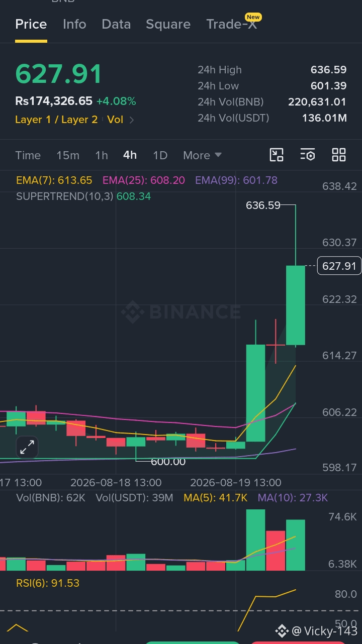Tap the 627.91 main price
This screenshot has width=362, height=644.
click(x=59, y=74)
